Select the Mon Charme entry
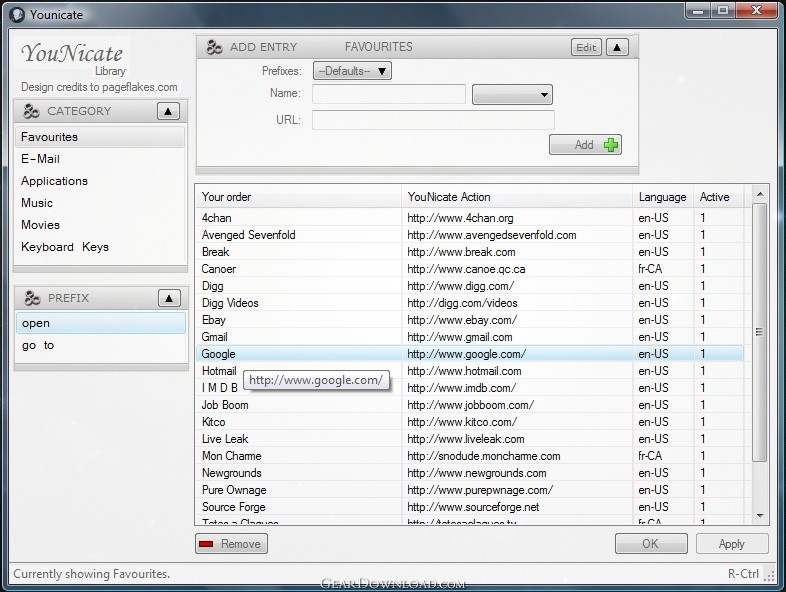The height and width of the screenshot is (592, 786). pyautogui.click(x=470, y=456)
